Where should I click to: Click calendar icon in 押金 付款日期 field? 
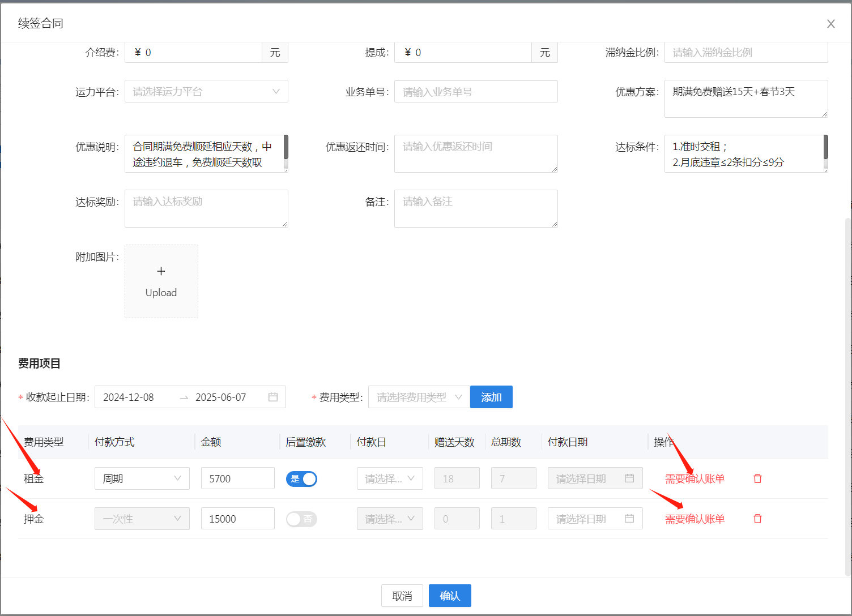tap(629, 519)
